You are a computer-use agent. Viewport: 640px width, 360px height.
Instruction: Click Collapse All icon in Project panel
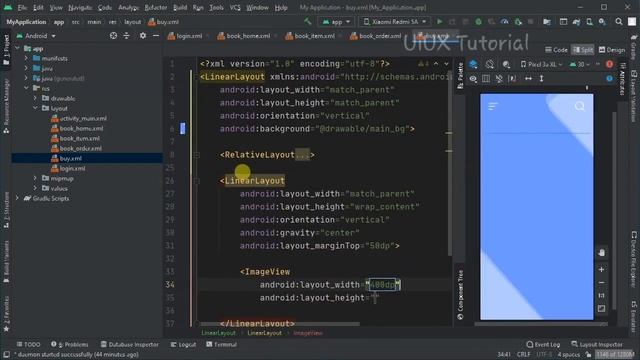click(127, 36)
